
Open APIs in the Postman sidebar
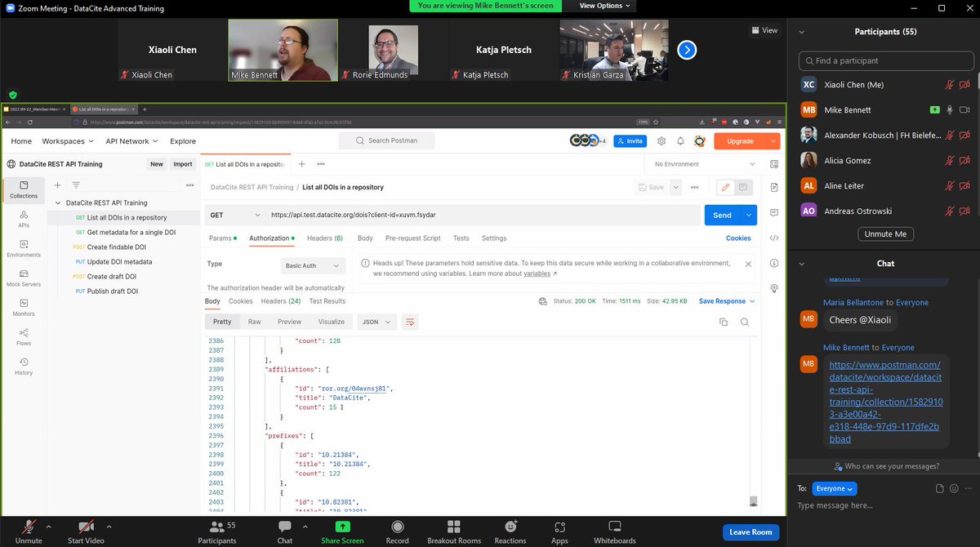(x=24, y=219)
